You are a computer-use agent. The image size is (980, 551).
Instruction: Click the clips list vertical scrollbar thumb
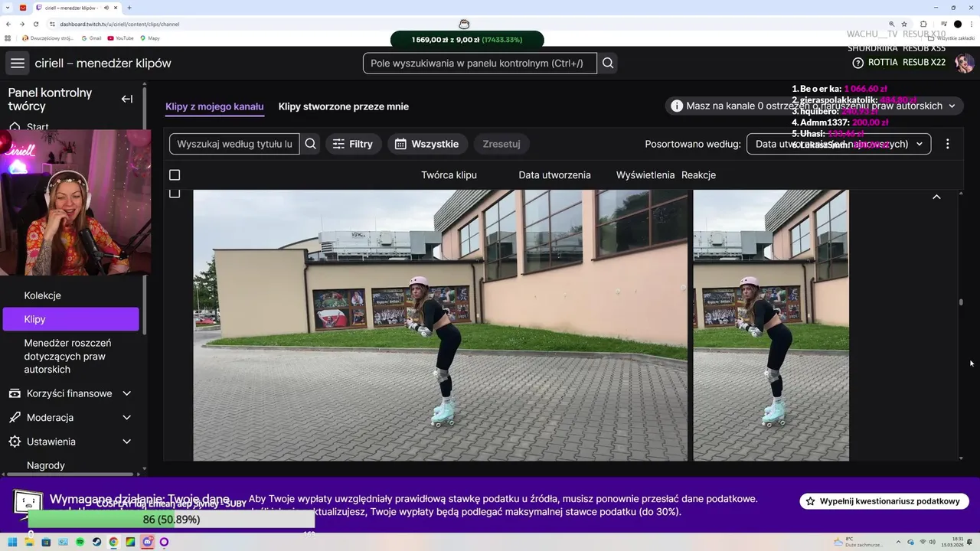(961, 302)
